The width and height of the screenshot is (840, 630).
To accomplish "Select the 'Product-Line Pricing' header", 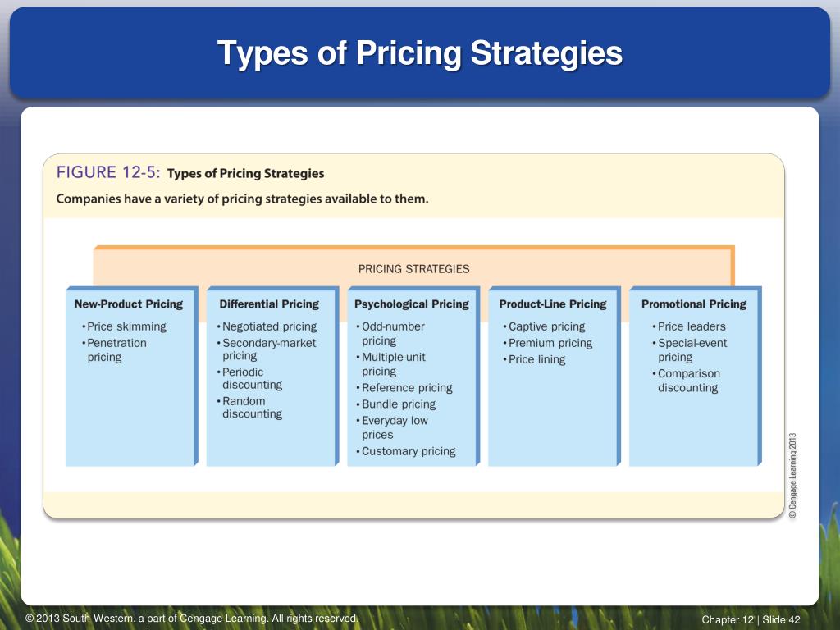I will [x=553, y=304].
